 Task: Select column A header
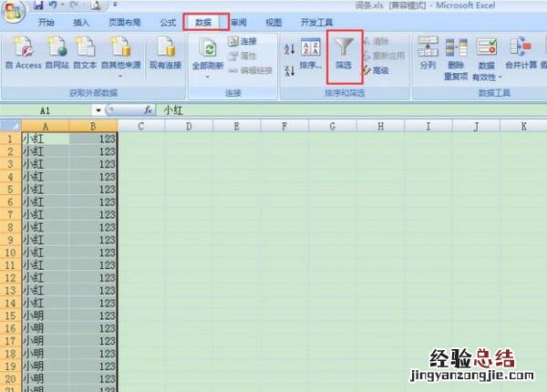coord(46,126)
